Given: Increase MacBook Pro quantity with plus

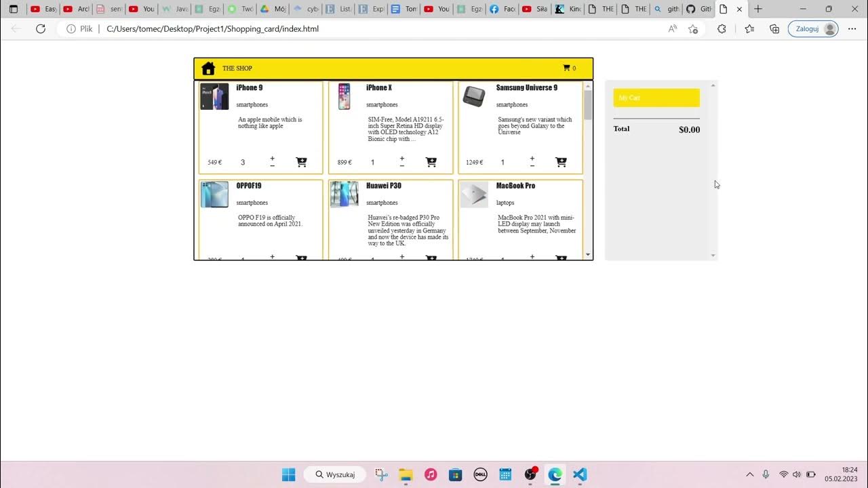Looking at the screenshot, I should click(x=532, y=257).
